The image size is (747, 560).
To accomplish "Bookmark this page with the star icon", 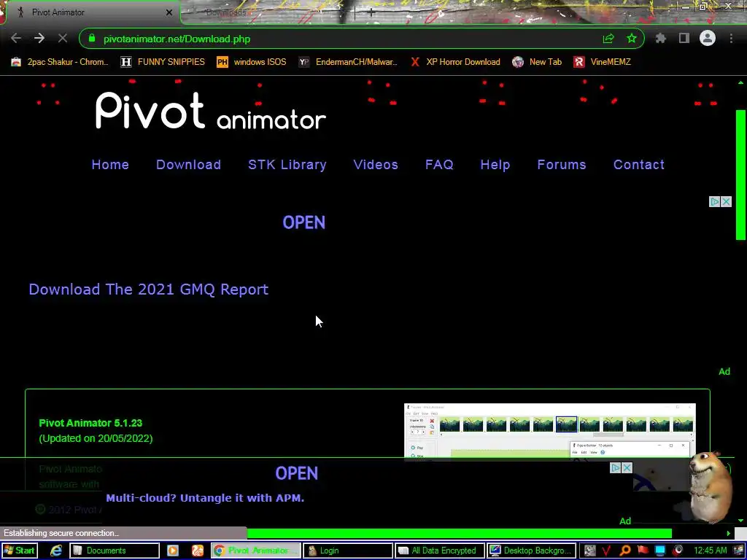I will pos(632,39).
